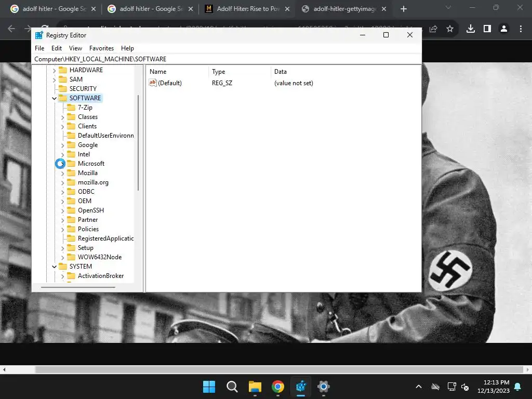Select the Intel folder icon
The width and height of the screenshot is (532, 399).
[x=71, y=154]
